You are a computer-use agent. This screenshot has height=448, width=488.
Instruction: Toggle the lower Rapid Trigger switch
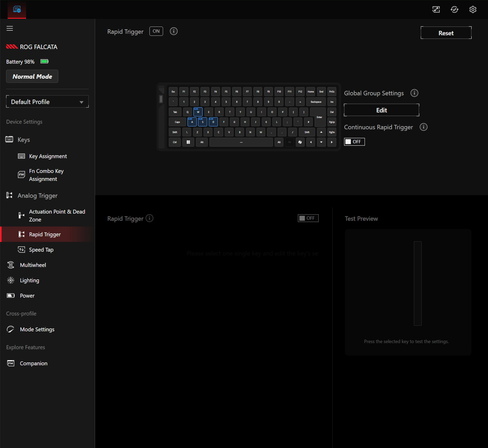pyautogui.click(x=308, y=218)
